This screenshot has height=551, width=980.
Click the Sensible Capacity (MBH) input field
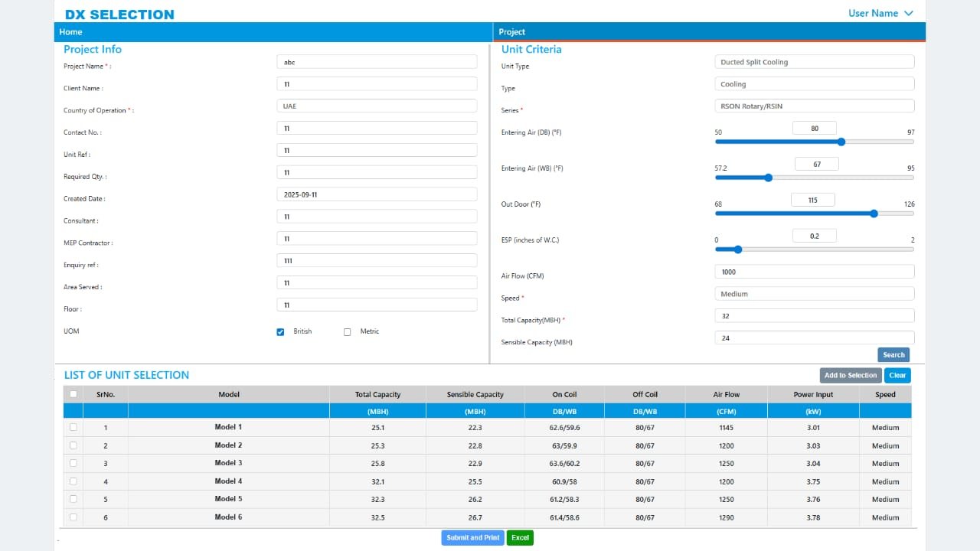[815, 338]
